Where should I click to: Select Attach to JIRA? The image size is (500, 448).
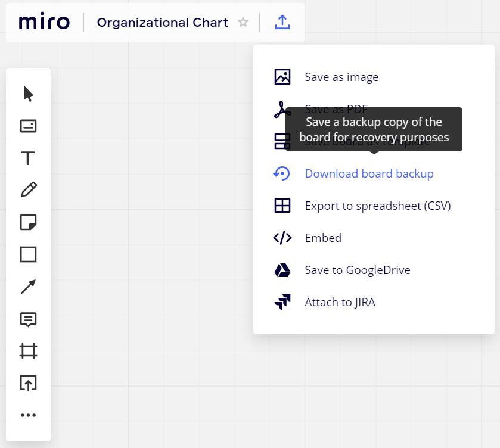(340, 302)
